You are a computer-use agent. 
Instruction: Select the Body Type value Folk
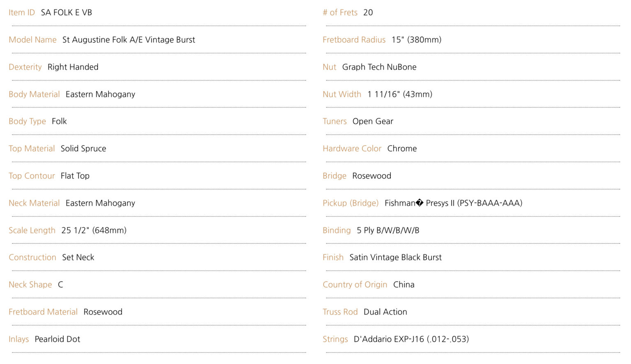59,121
